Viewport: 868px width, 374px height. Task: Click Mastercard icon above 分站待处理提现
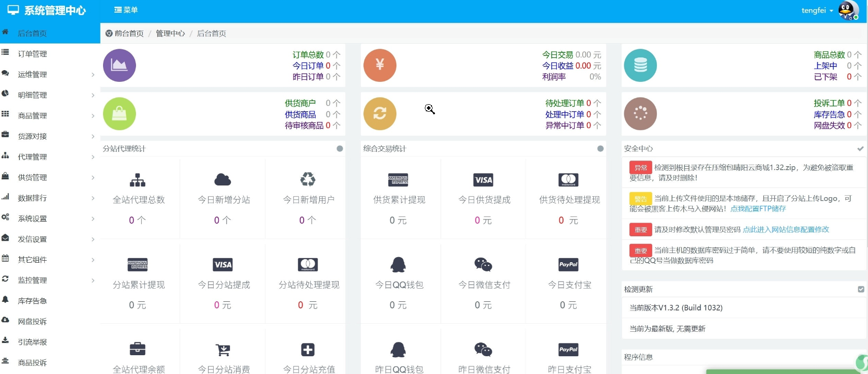pos(308,265)
